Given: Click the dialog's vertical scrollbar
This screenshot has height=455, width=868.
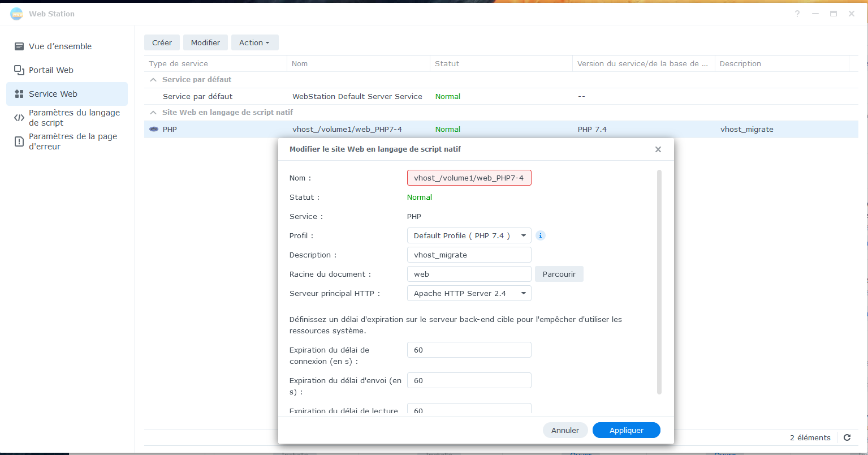Looking at the screenshot, I should click(x=659, y=281).
